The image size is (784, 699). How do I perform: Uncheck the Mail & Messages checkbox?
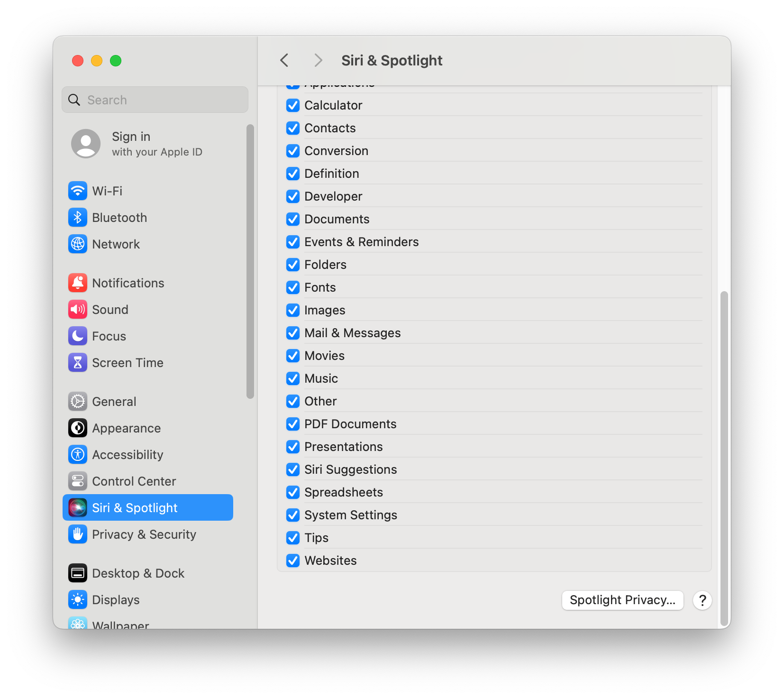point(293,333)
